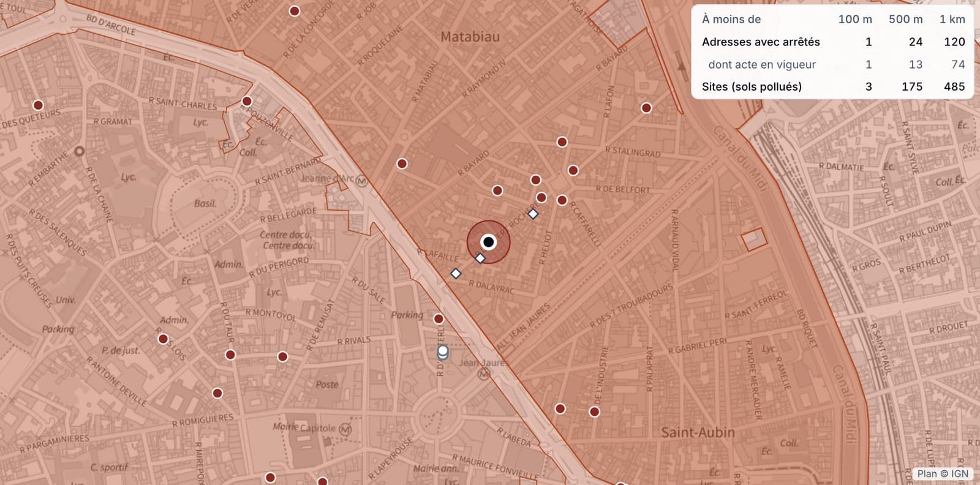Click the red dot beside R de l'Industrie
The height and width of the screenshot is (485, 980).
[x=594, y=412]
